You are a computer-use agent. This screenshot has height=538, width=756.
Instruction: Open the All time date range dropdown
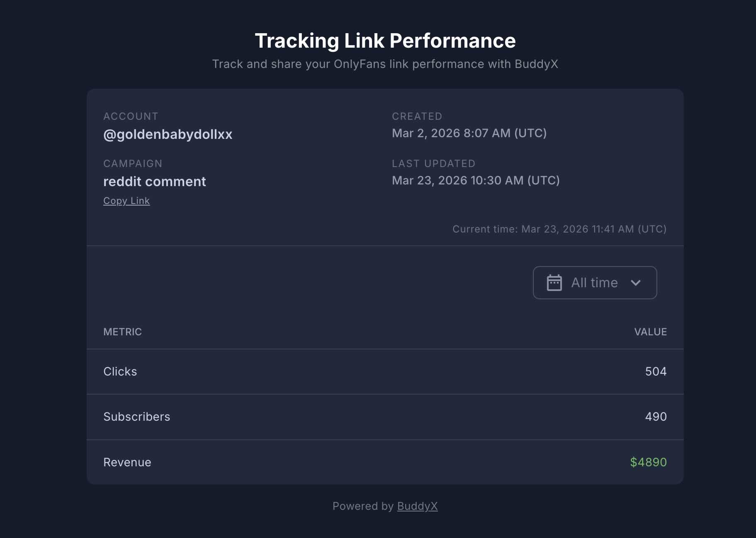(594, 283)
